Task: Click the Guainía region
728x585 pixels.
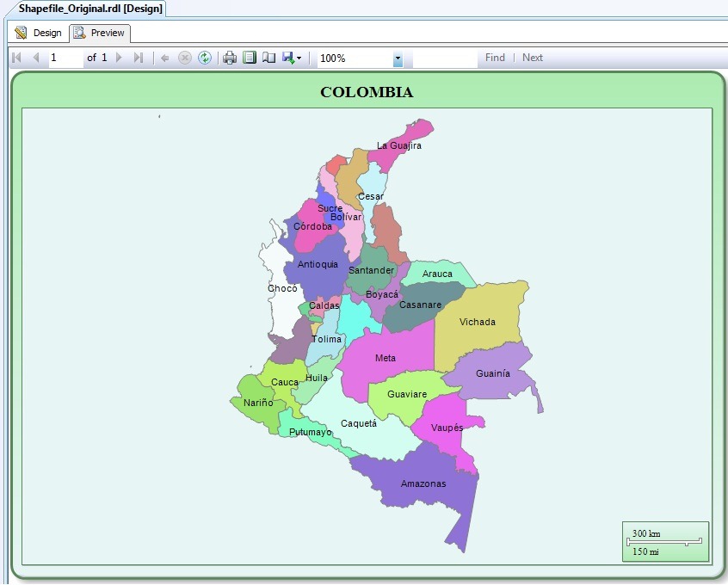Action: (493, 373)
